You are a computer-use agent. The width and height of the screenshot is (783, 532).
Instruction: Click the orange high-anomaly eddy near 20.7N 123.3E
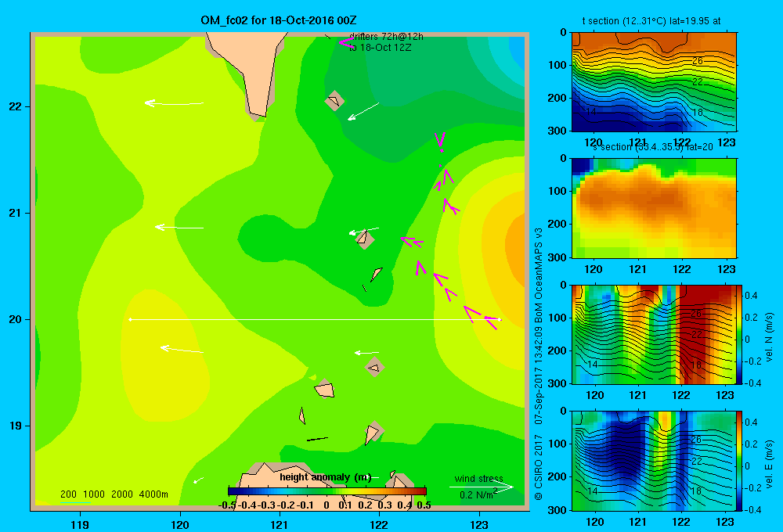(x=515, y=246)
